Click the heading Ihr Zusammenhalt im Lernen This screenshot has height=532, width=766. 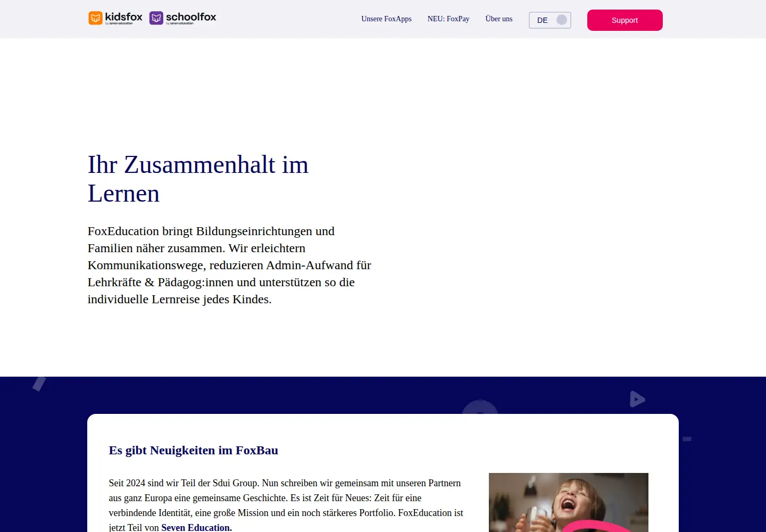tap(198, 179)
